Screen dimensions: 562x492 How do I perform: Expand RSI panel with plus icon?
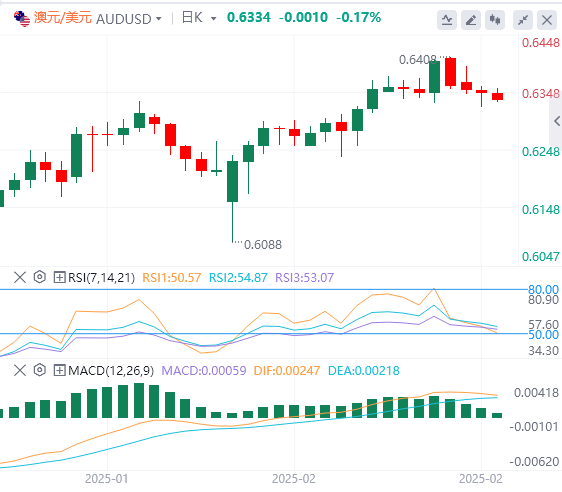pos(59,277)
